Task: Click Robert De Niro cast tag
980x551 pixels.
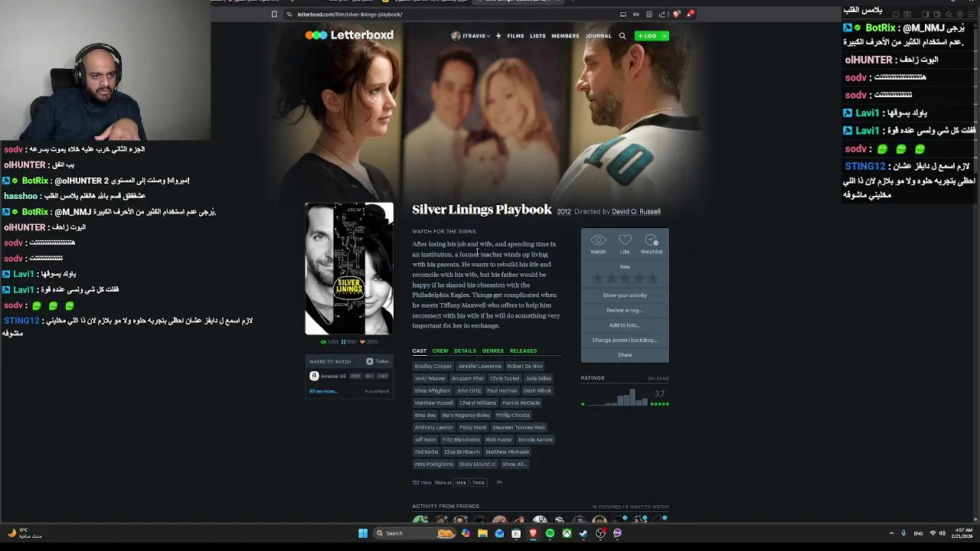Action: coord(524,366)
